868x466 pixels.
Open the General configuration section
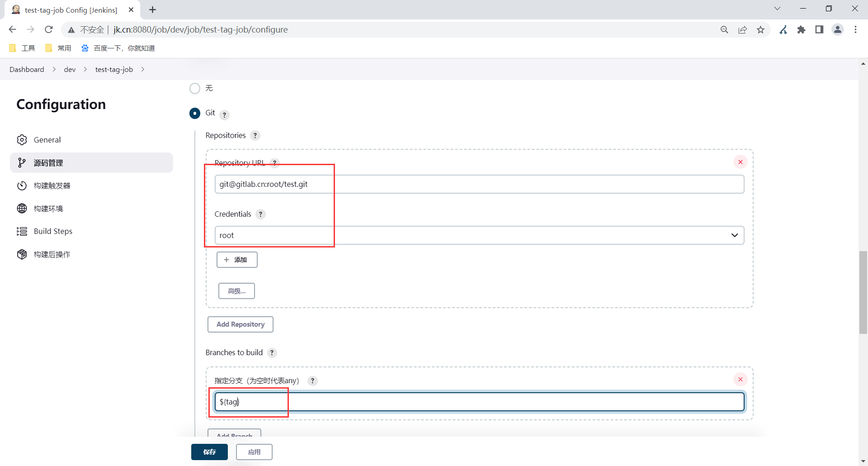click(91, 140)
